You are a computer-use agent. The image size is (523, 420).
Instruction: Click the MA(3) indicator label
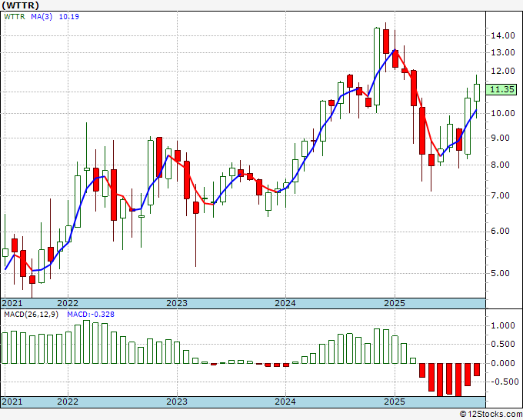[x=42, y=16]
